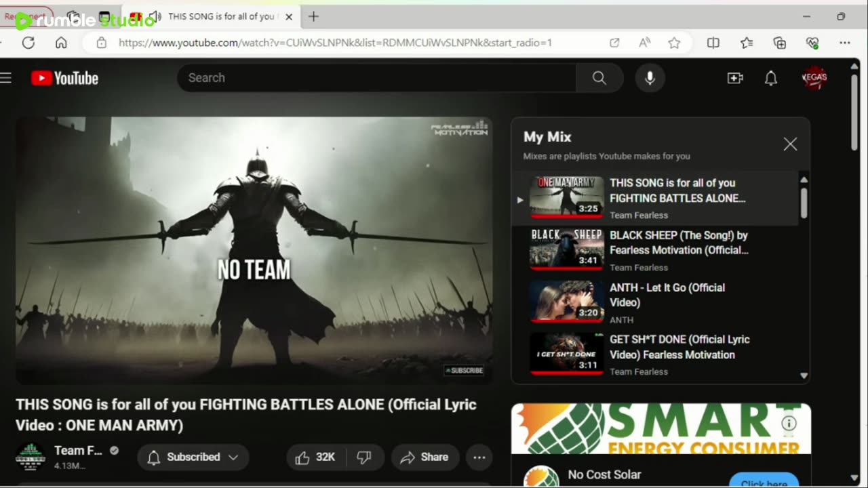Image resolution: width=868 pixels, height=488 pixels.
Task: Click the ANTH Let It Go thumbnail
Action: click(566, 302)
